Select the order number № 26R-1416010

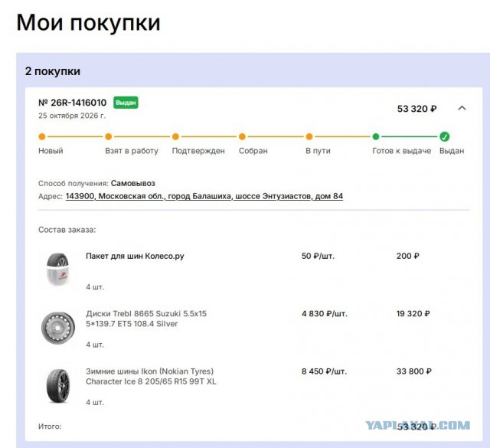73,103
